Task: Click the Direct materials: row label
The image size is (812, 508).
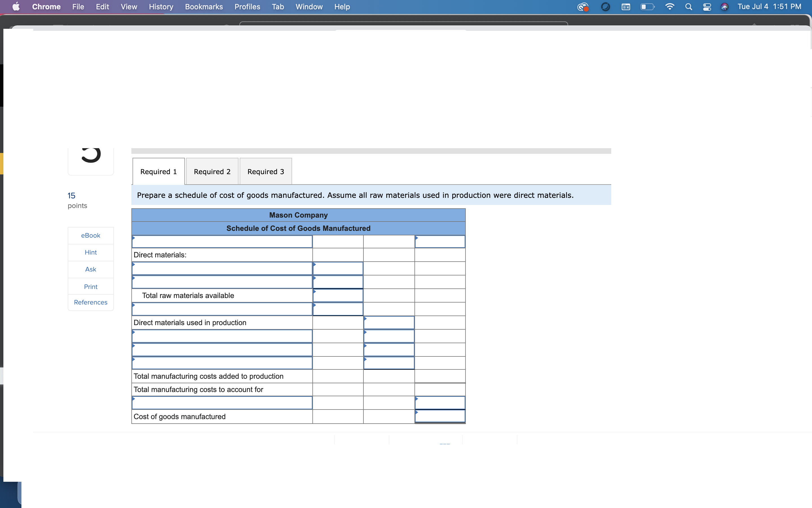Action: point(160,255)
